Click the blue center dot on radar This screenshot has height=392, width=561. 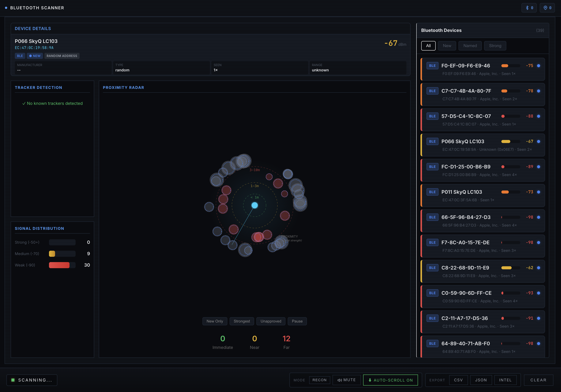click(255, 205)
